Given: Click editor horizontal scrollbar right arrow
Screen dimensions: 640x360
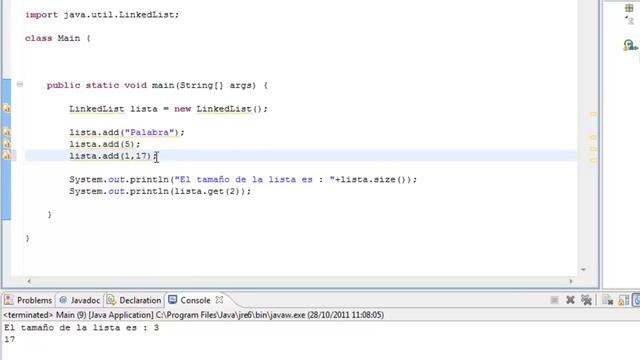Looking at the screenshot, I should click(571, 281).
